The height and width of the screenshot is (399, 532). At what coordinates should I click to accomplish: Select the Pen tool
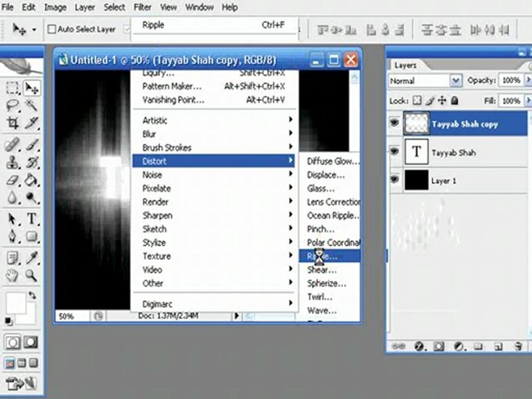13,236
